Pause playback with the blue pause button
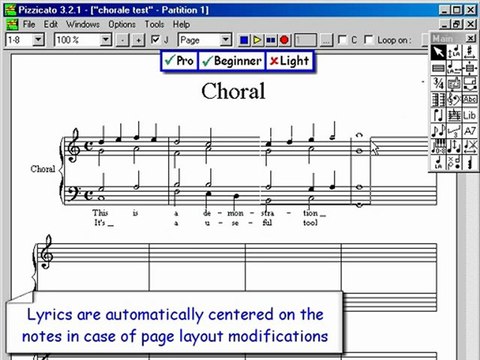 271,40
